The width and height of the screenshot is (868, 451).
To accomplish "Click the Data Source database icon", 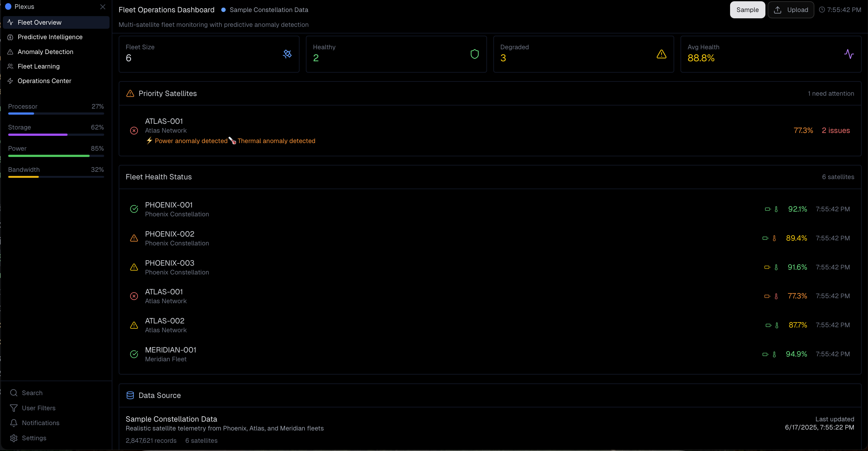I will 130,395.
